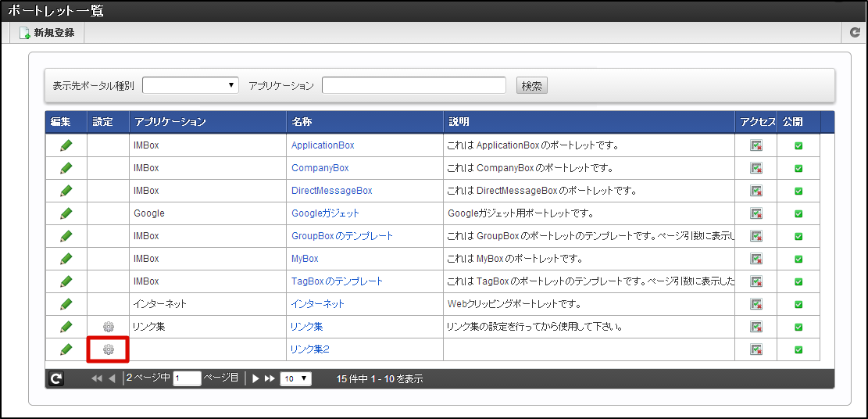The width and height of the screenshot is (868, 419).
Task: Click the edit pencil for リンク集2
Action: 66,349
